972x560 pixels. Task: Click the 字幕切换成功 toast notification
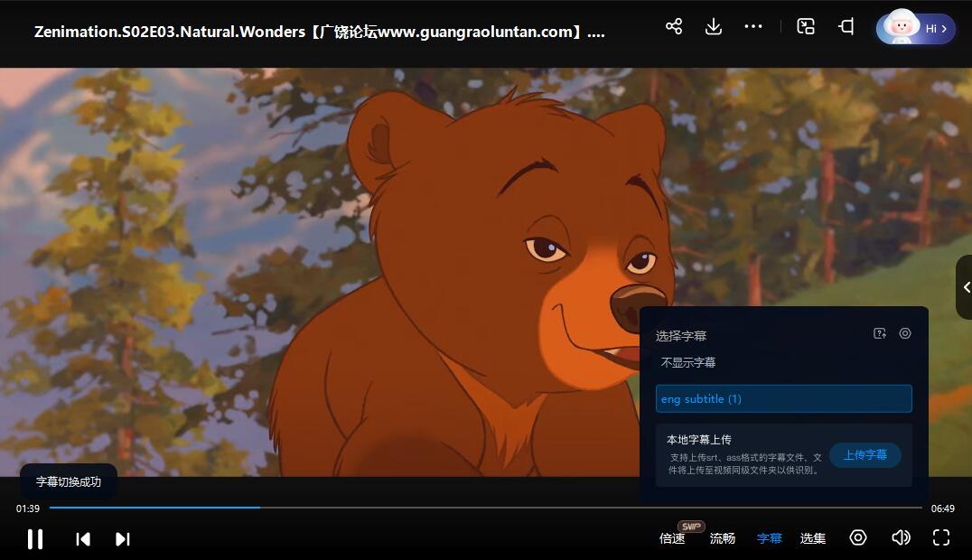[68, 481]
